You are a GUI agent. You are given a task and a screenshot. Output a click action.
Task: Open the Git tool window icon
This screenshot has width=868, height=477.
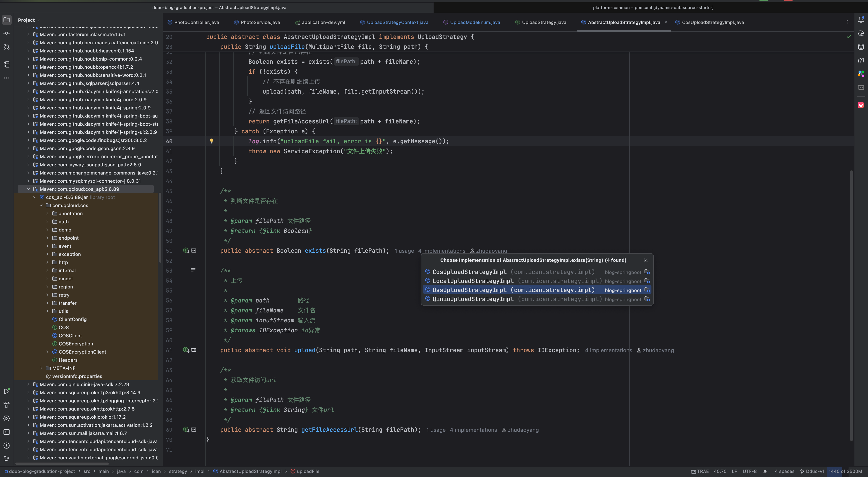tap(6, 459)
